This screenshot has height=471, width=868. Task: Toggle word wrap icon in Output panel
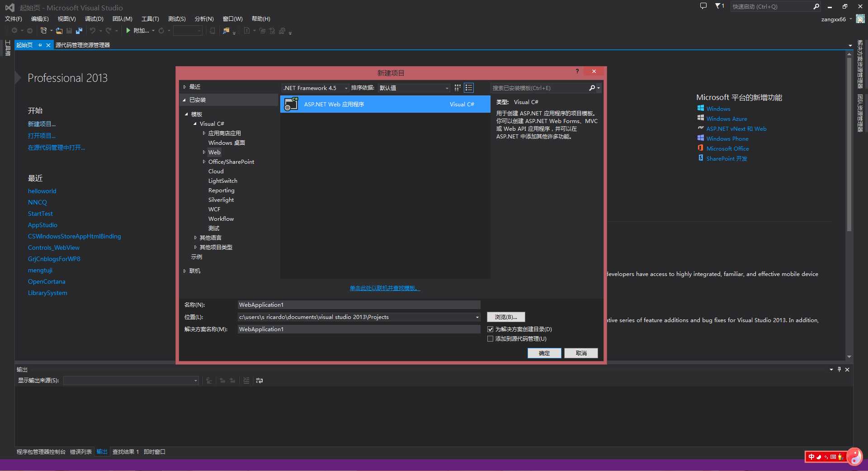pos(259,381)
